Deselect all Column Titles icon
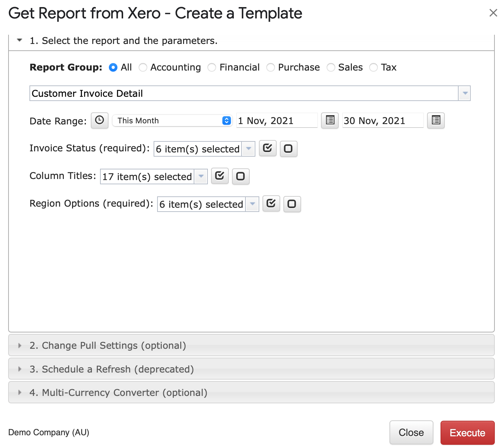This screenshot has height=448, width=498. [240, 176]
